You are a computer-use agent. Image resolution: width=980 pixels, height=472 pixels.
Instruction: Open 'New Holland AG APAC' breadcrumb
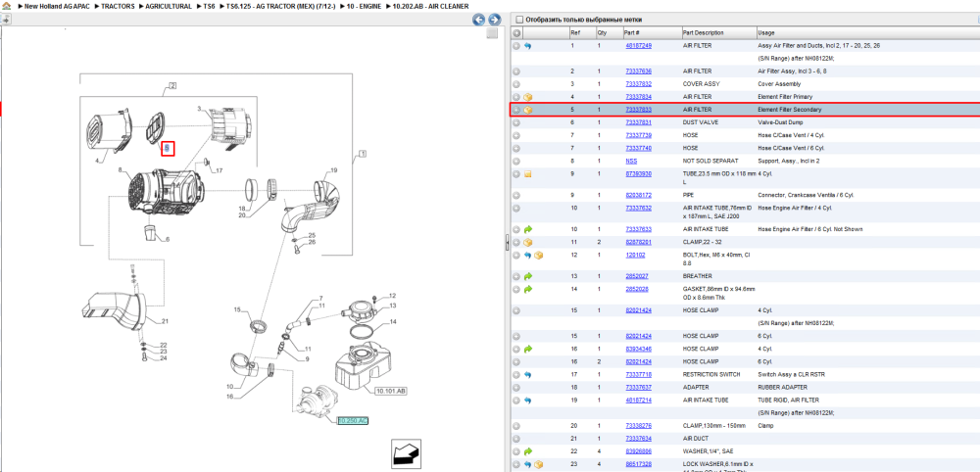pos(58,6)
